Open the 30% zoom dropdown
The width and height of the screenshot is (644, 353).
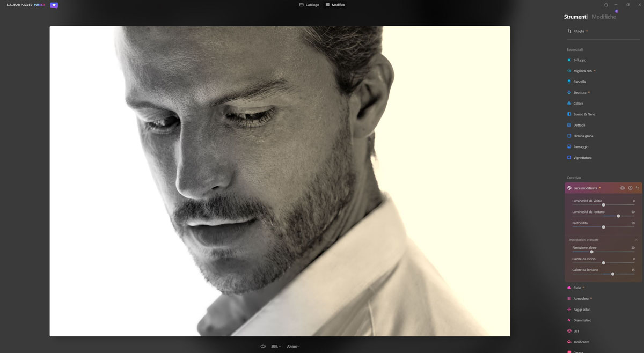pos(275,347)
